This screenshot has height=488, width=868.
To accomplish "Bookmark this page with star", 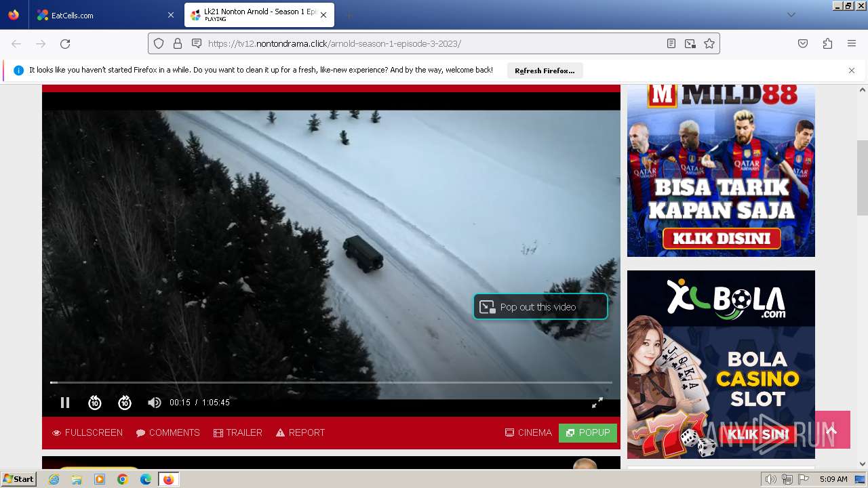I will 709,43.
